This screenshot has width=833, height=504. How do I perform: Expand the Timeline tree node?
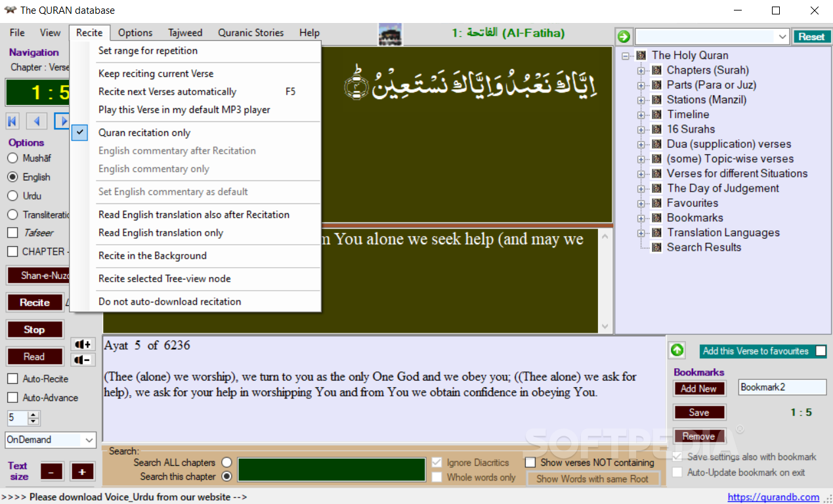pos(641,115)
